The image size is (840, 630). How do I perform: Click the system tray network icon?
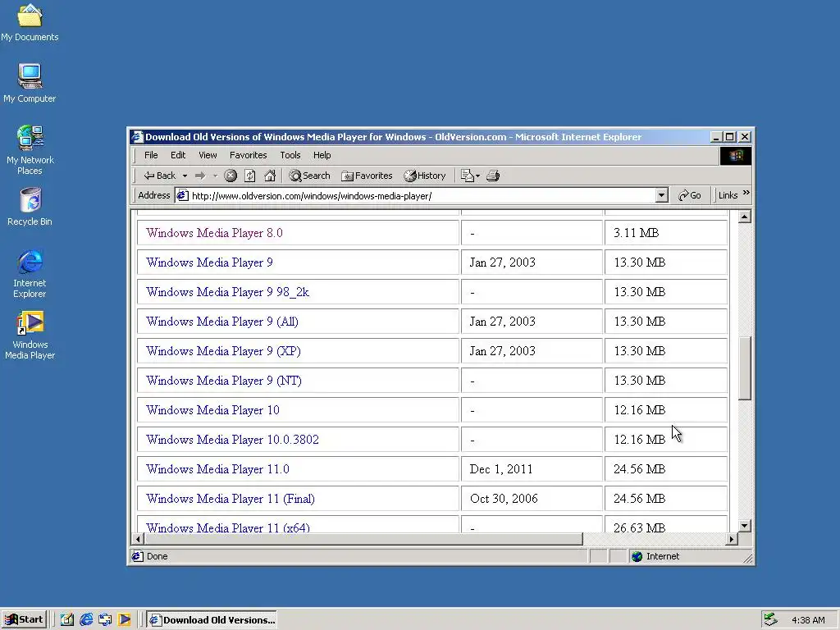point(770,620)
